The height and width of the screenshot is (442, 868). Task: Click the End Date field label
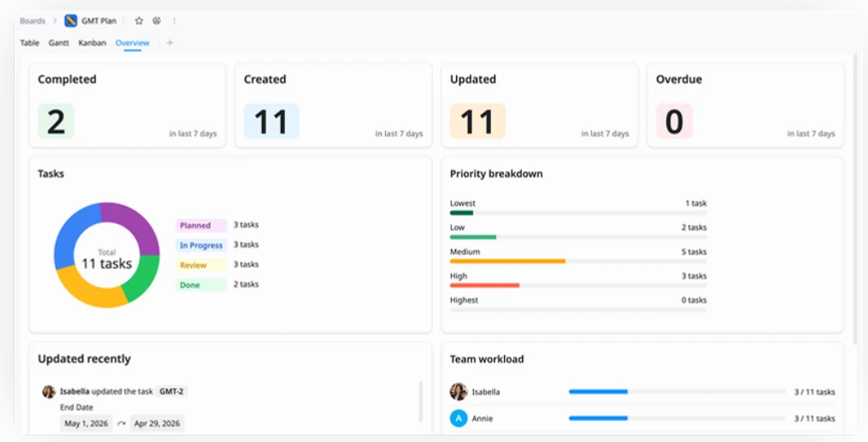[77, 407]
